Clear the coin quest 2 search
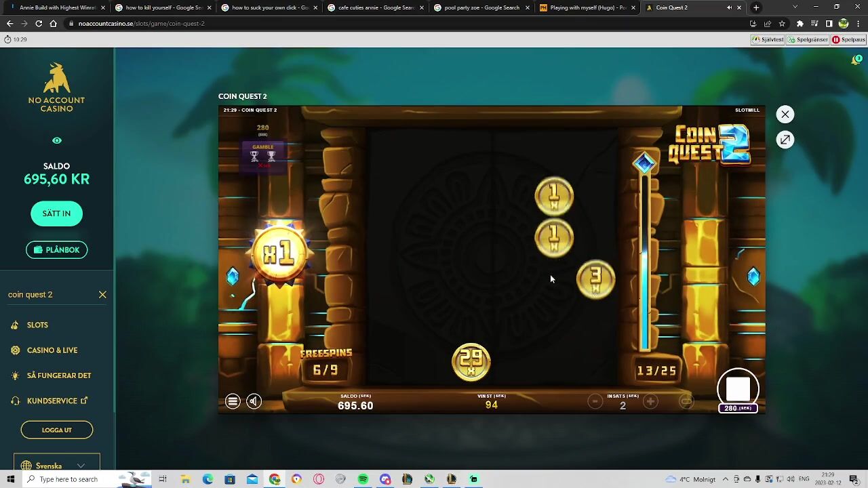This screenshot has width=868, height=488. pos(102,295)
